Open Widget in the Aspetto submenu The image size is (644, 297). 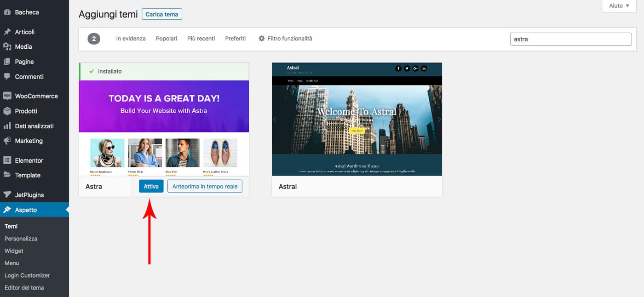point(14,251)
